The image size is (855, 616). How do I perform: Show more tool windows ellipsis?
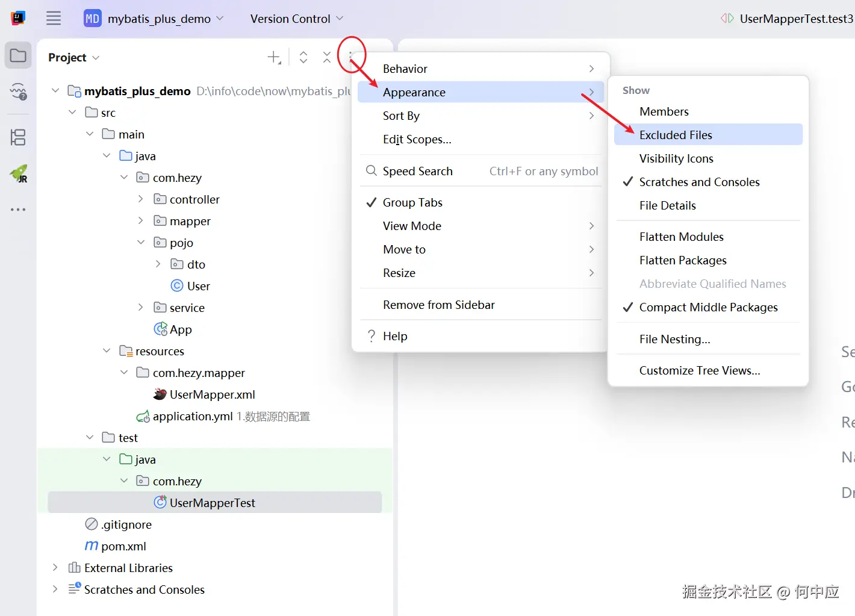click(x=18, y=210)
